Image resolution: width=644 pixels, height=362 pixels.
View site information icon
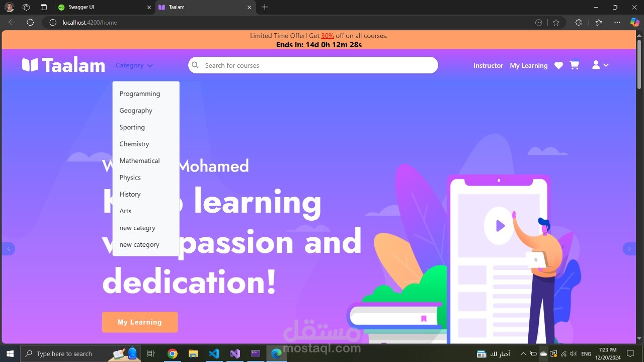pos(53,22)
